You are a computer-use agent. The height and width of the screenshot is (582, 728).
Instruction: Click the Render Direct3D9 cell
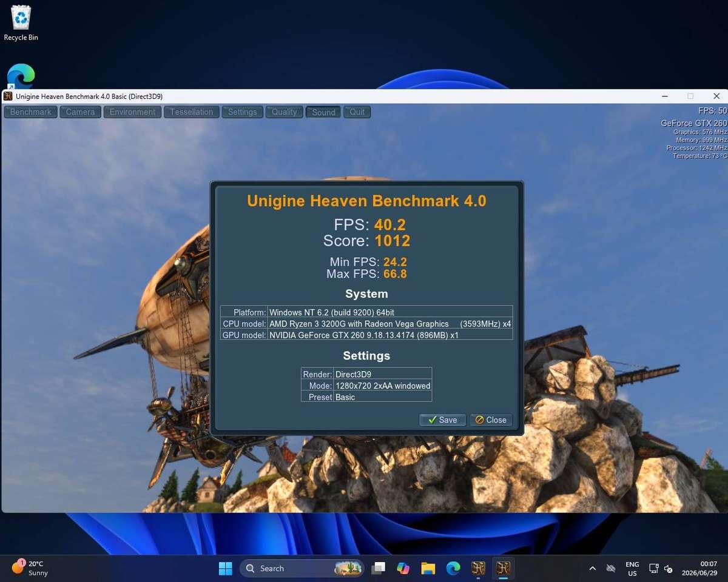click(382, 374)
